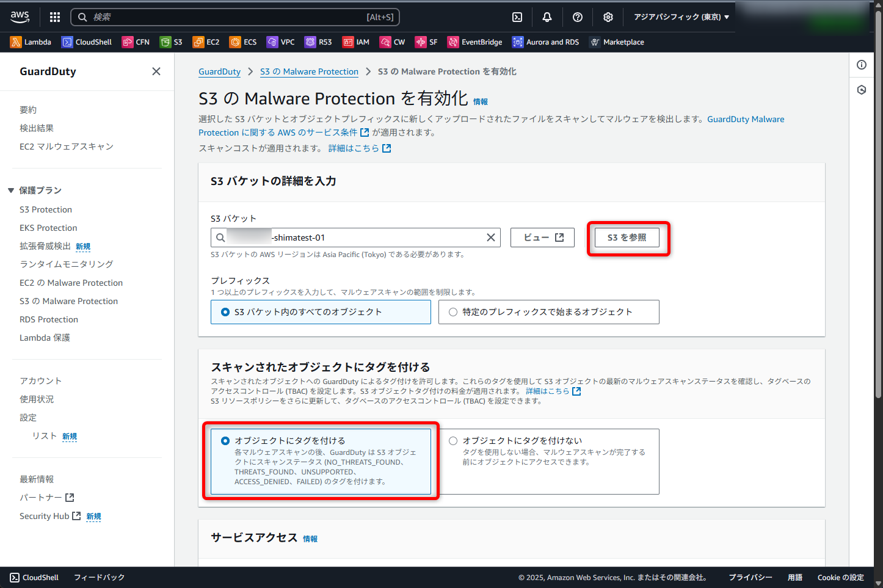Open 検出結果 in the sidebar
The width and height of the screenshot is (883, 588).
click(x=37, y=128)
